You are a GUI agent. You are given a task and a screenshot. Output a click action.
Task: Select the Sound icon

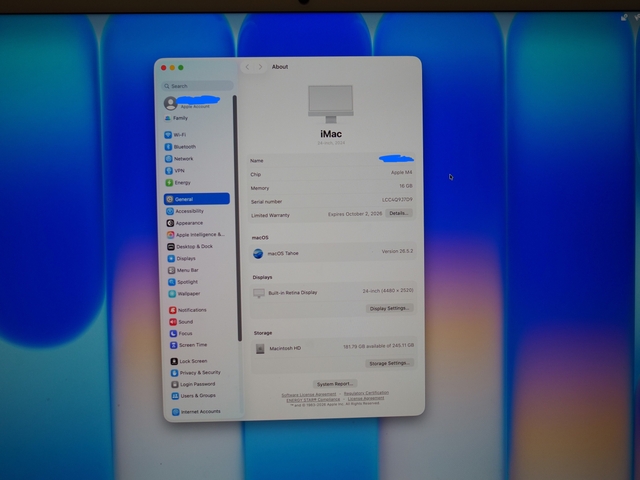(173, 322)
